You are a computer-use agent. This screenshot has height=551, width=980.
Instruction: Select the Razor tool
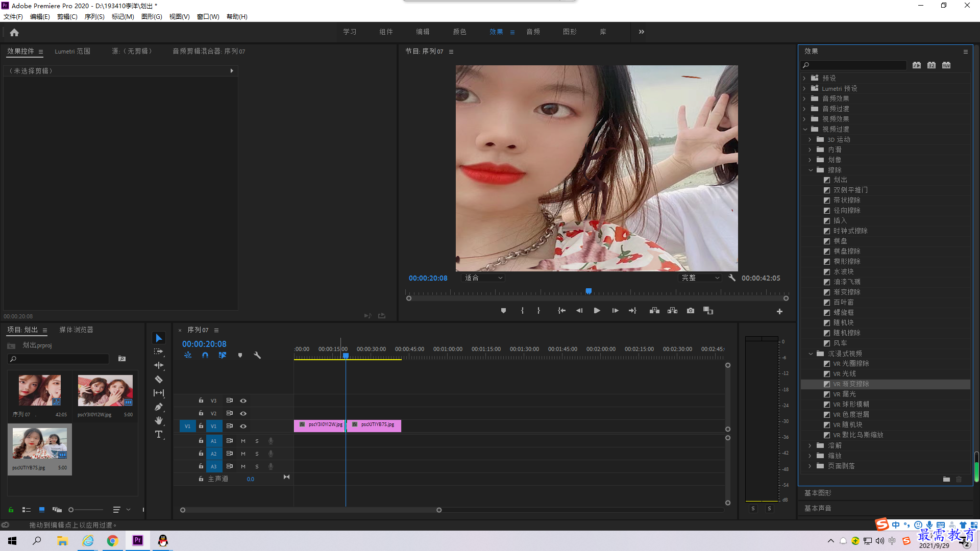(x=159, y=379)
